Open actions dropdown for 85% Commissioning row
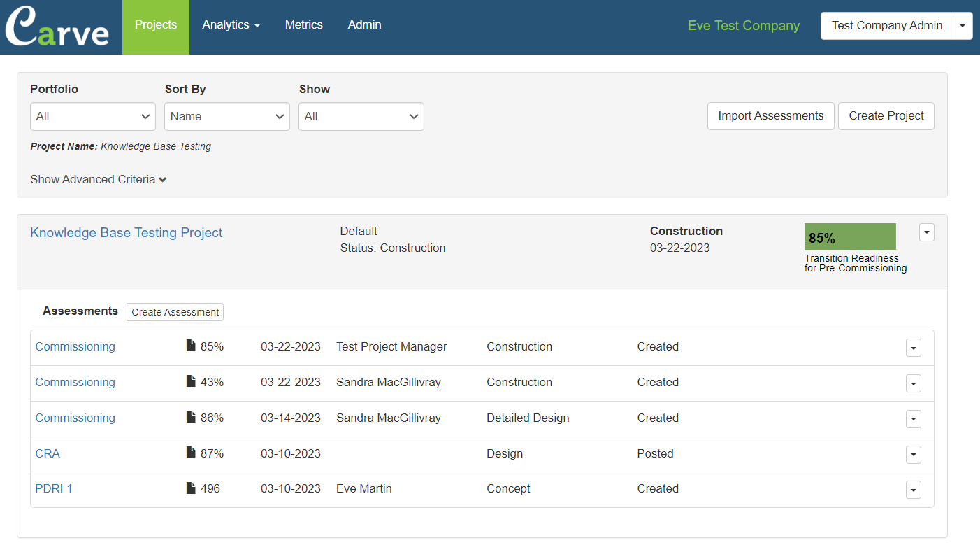Screen dimensions: 980x552 point(914,348)
